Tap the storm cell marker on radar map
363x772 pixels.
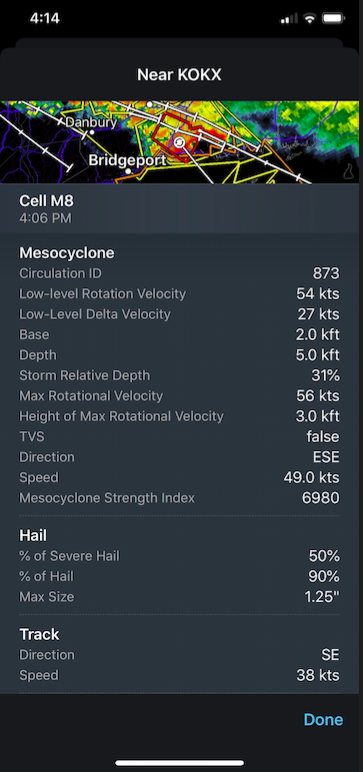click(x=179, y=142)
